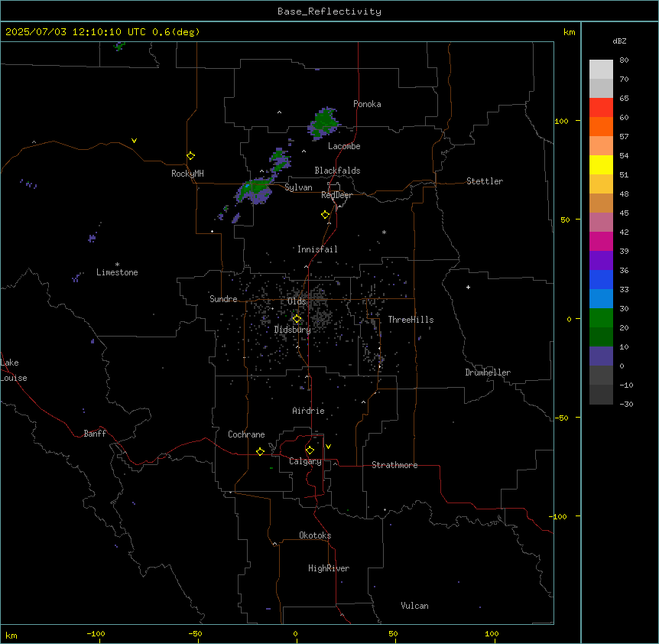Click the Base_Reflectivity title
Screen dimensions: 659x644
pyautogui.click(x=329, y=11)
